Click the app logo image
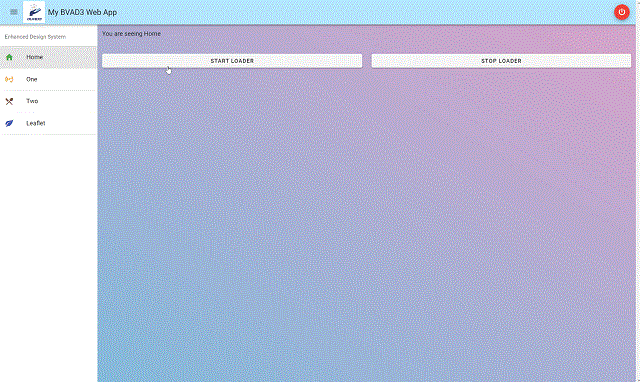 tap(34, 12)
